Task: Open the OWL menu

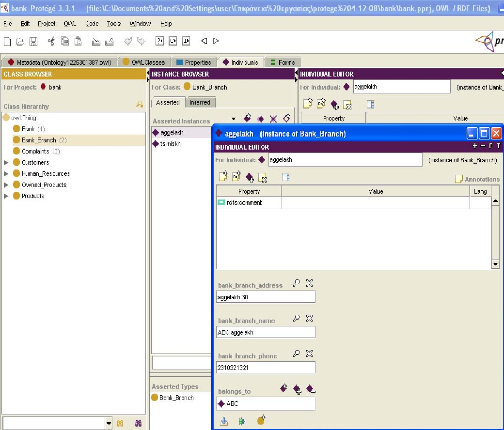Action: click(x=70, y=24)
